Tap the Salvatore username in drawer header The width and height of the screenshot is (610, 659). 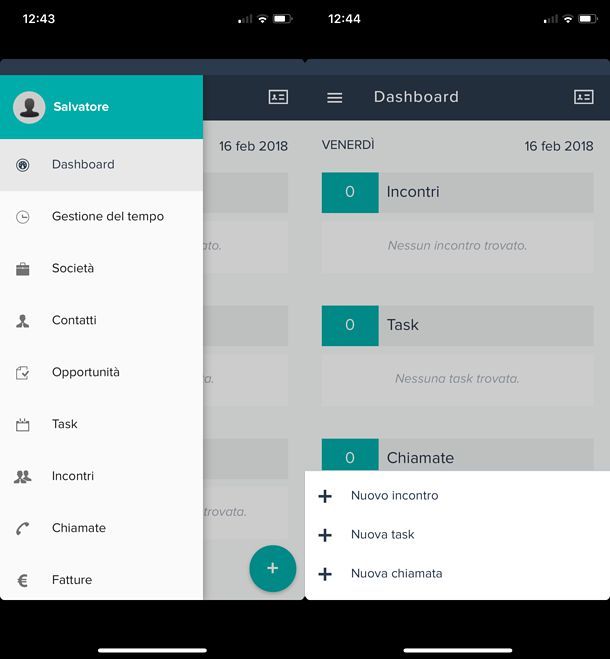coord(81,107)
